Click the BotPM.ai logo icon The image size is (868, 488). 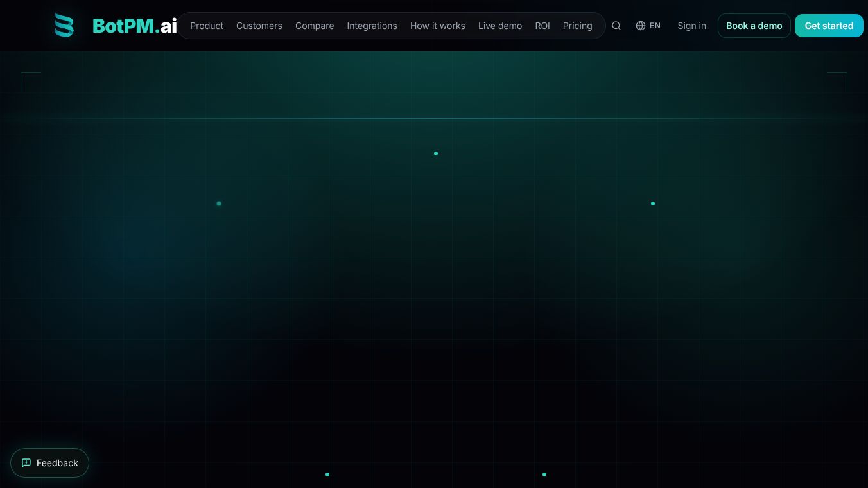pyautogui.click(x=64, y=26)
